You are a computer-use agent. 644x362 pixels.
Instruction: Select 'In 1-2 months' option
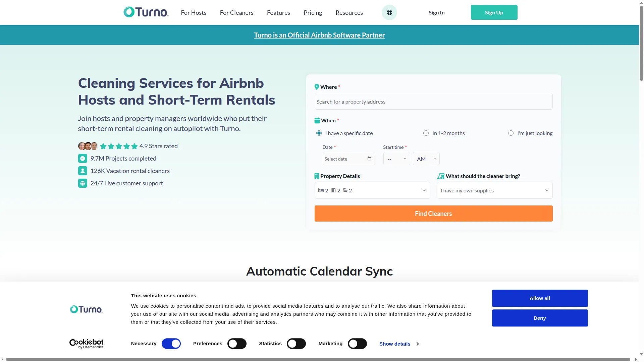[x=426, y=133]
